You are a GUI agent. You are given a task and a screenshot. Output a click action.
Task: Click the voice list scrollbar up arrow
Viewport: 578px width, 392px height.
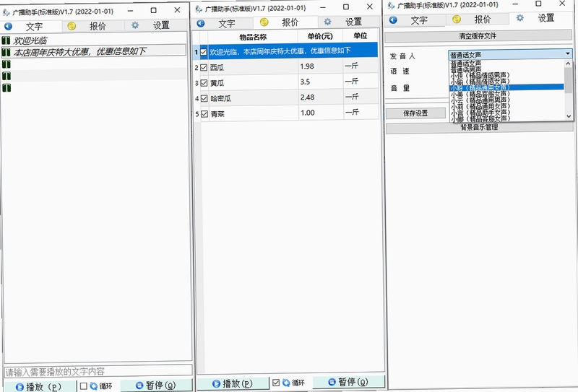(569, 64)
